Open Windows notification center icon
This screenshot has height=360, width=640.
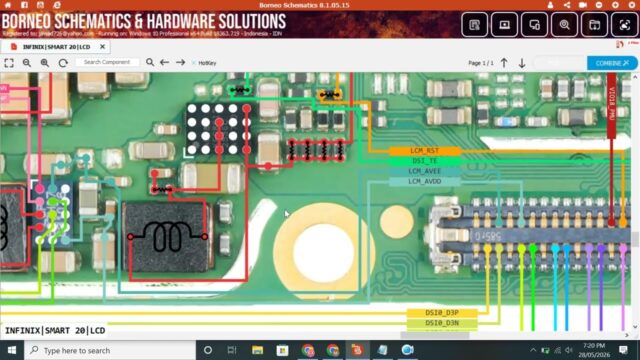623,350
